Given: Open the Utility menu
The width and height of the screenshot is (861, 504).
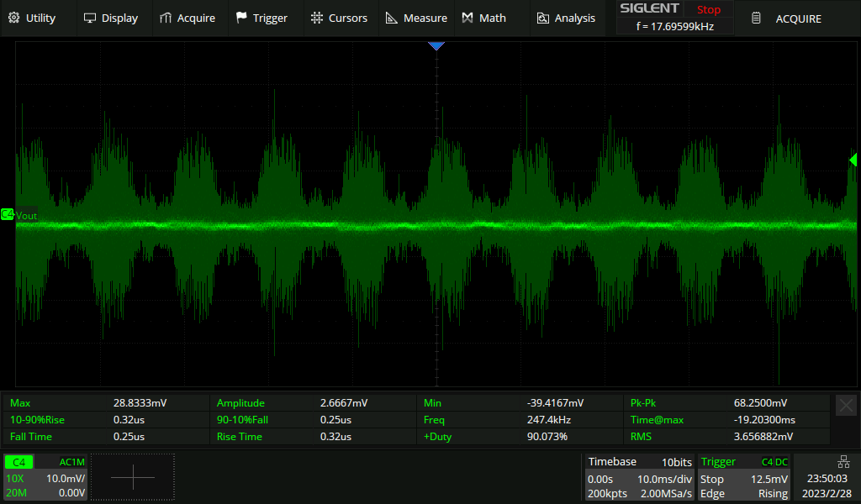Looking at the screenshot, I should 33,18.
